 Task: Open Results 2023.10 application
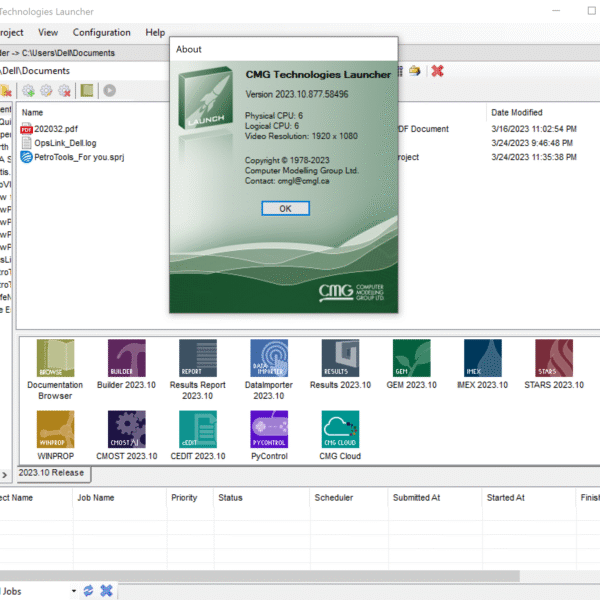(340, 358)
